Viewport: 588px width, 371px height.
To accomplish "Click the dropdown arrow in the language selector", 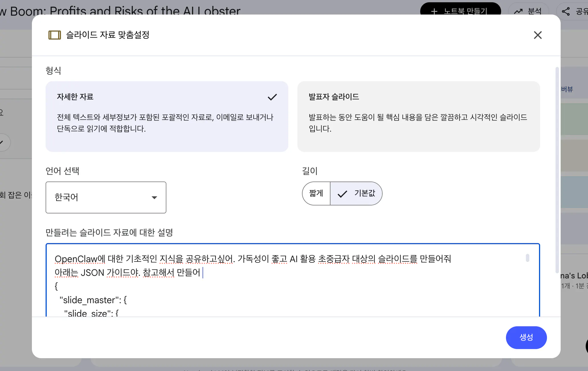I will (x=154, y=197).
